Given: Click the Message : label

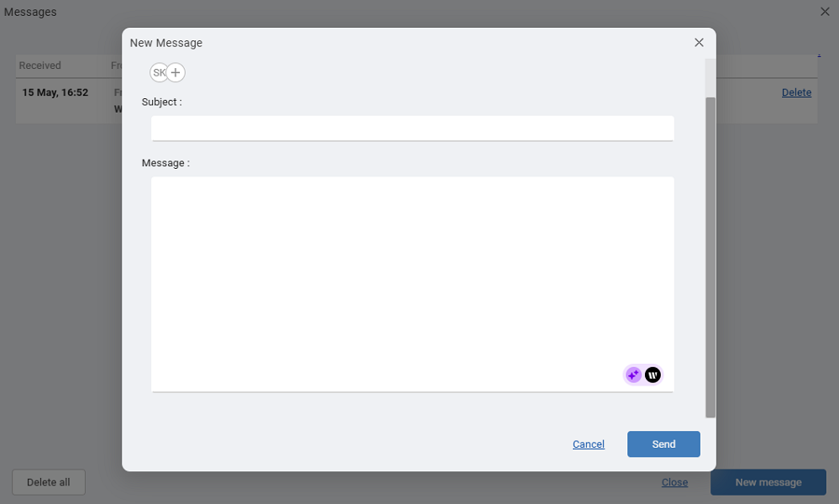Looking at the screenshot, I should click(165, 163).
